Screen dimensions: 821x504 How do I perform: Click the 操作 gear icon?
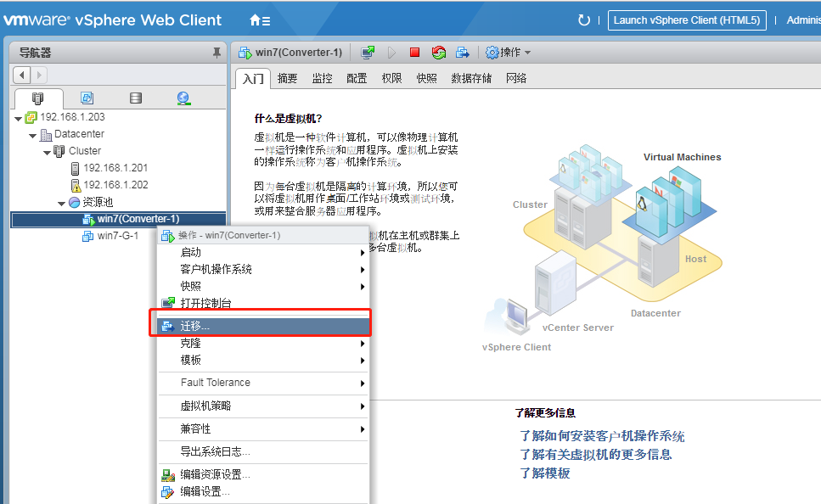coord(492,53)
